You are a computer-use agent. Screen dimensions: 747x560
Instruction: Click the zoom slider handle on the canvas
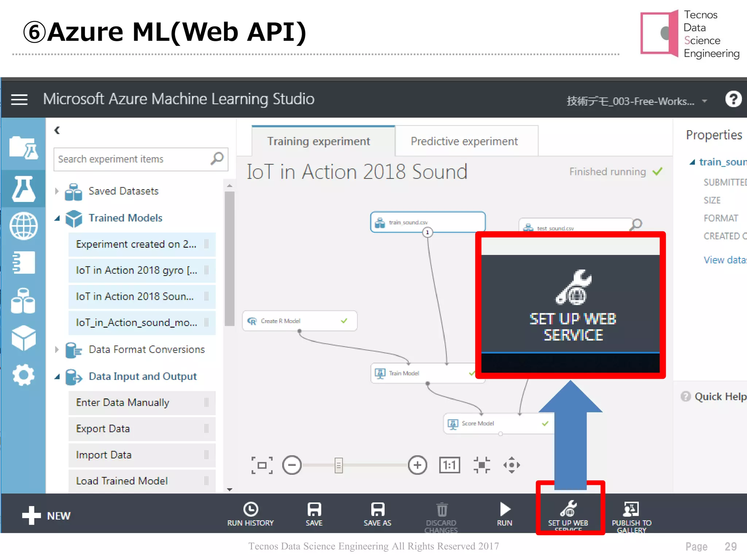(x=338, y=465)
